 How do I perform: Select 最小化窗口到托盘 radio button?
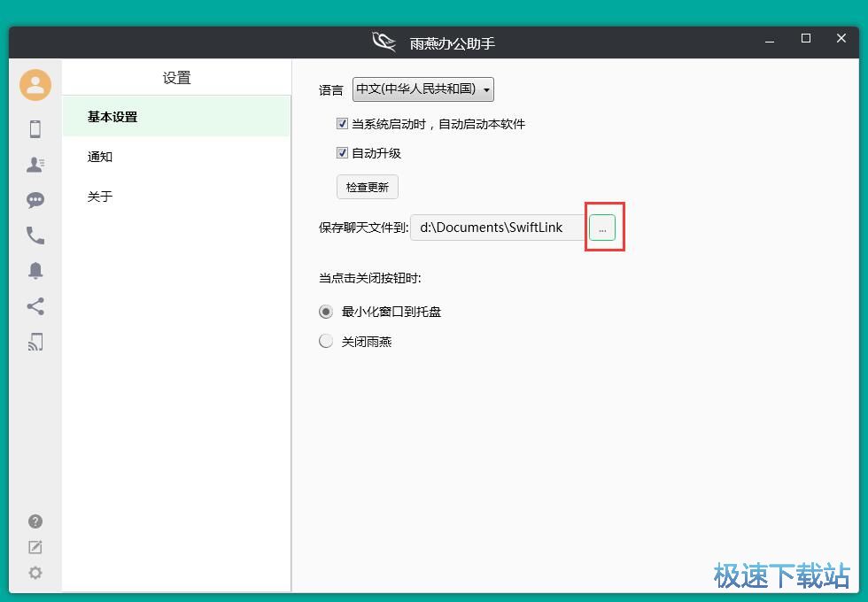click(x=326, y=312)
